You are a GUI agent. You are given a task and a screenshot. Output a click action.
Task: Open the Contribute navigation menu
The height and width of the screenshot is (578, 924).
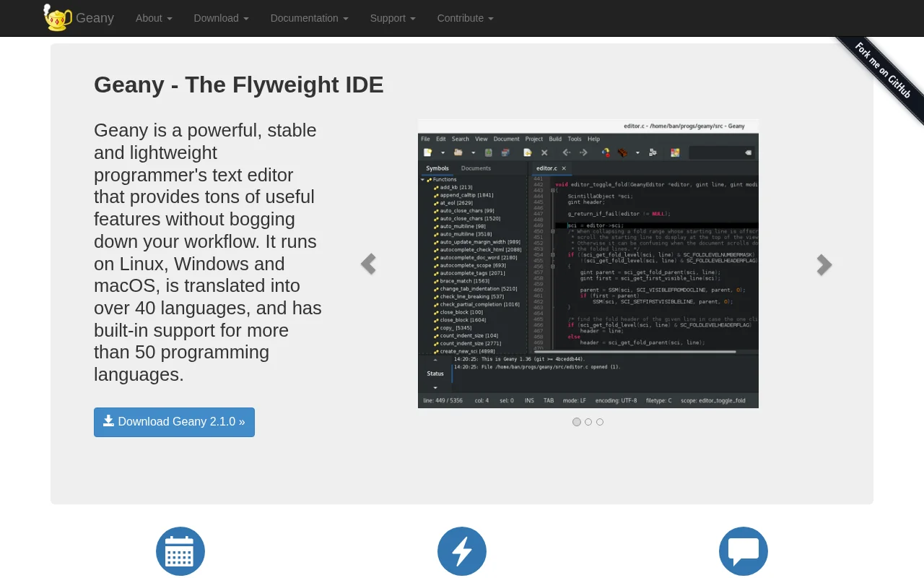coord(465,18)
